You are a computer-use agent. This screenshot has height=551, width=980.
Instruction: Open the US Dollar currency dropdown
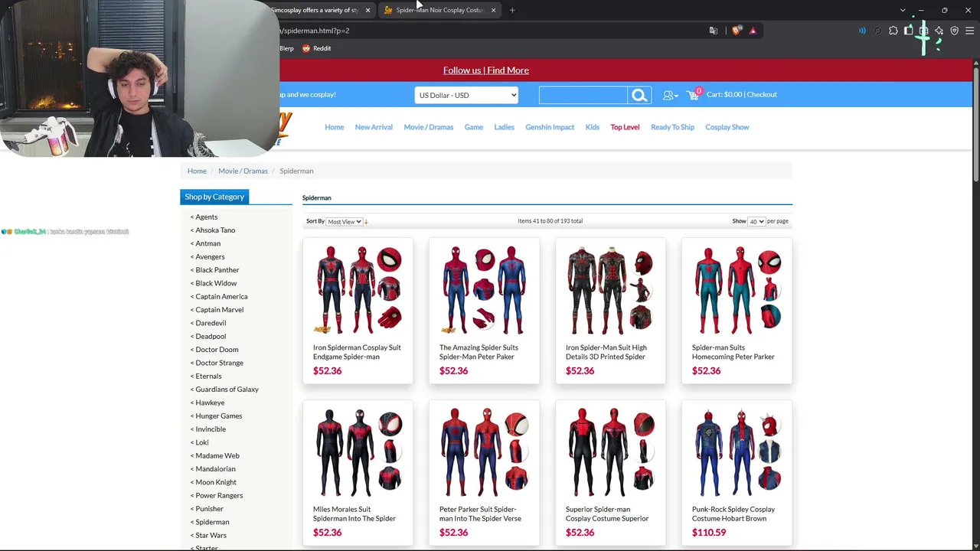tap(466, 95)
